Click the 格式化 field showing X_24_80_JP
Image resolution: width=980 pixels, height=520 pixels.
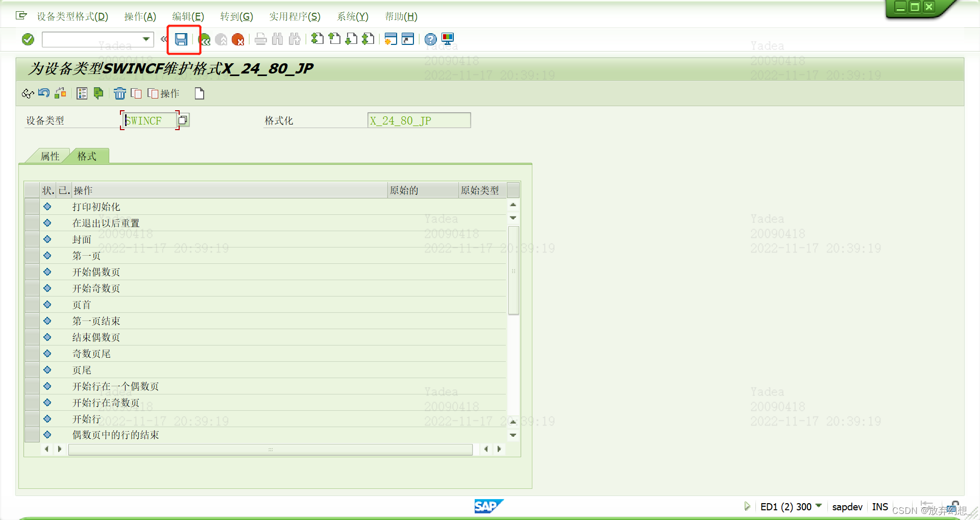(419, 120)
